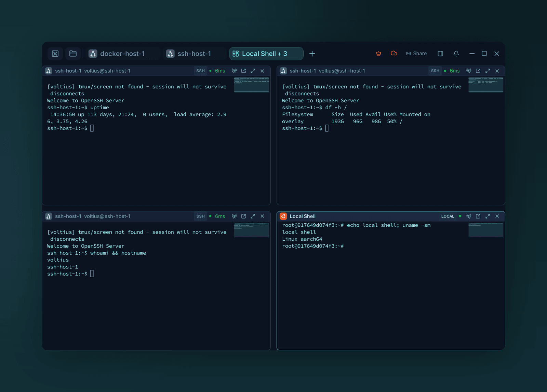Click the LOCAL badge in the Local Shell pane

tap(448, 216)
